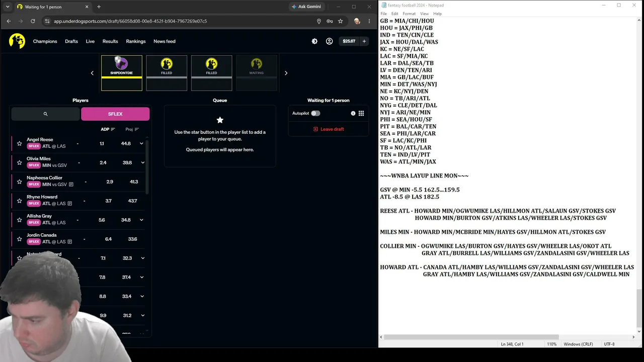Click the Leave draft button
This screenshot has height=362, width=644.
click(329, 129)
